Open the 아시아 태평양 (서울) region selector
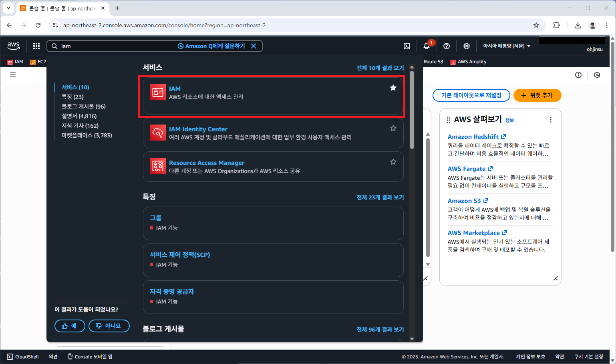Viewport: 616px width, 364px height. [x=507, y=46]
